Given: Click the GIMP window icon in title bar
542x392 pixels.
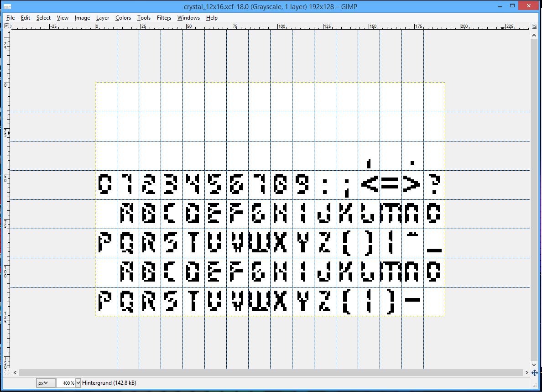Looking at the screenshot, I should click(x=7, y=6).
